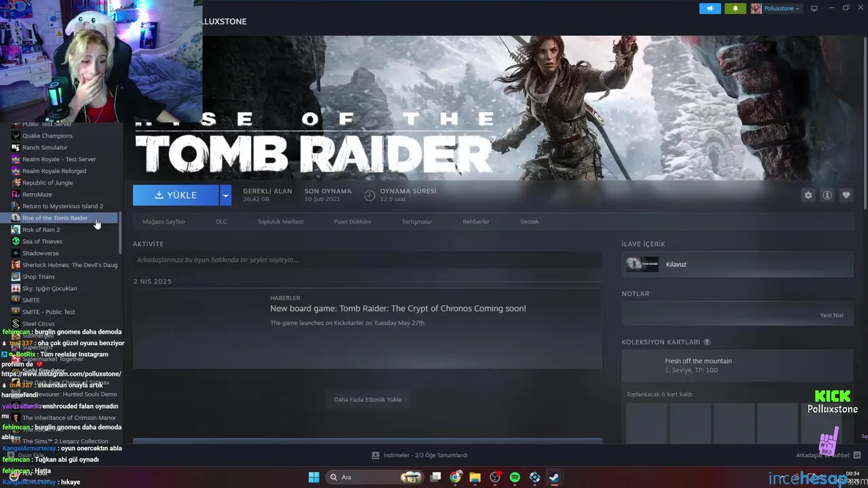
Task: Open OBS Studio from taskbar
Action: 495,477
